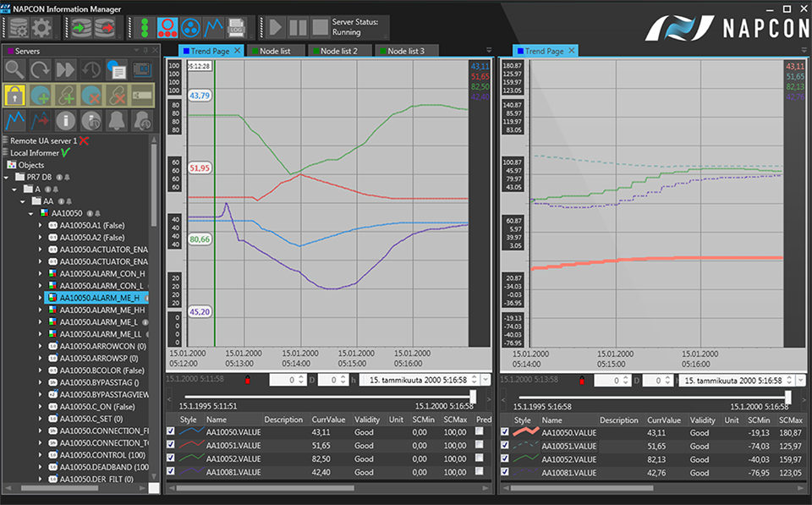Click the traffic light status icon
Image resolution: width=812 pixels, height=505 pixels.
tap(145, 27)
